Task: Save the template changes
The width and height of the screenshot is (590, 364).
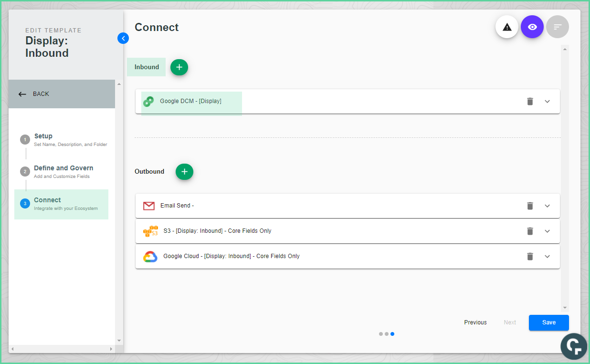Action: coord(548,322)
